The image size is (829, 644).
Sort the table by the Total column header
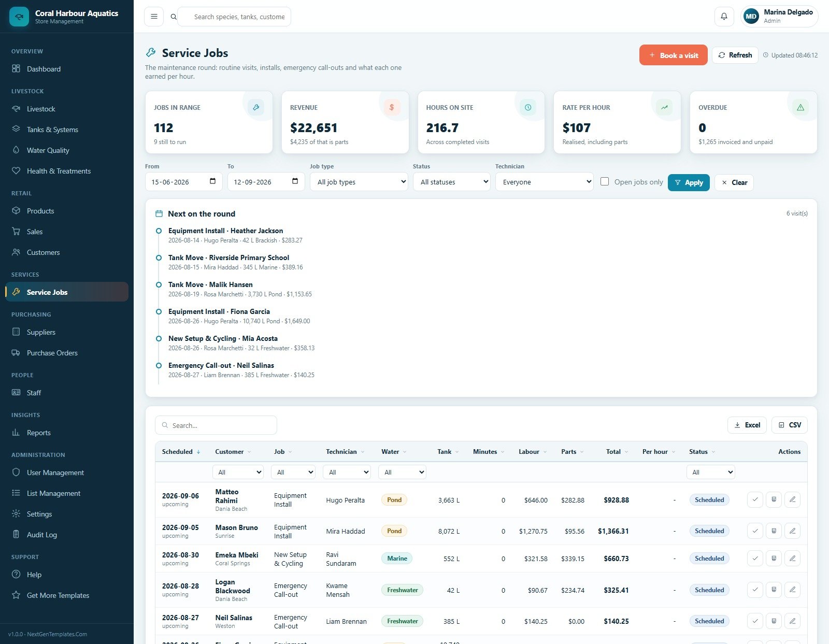617,452
